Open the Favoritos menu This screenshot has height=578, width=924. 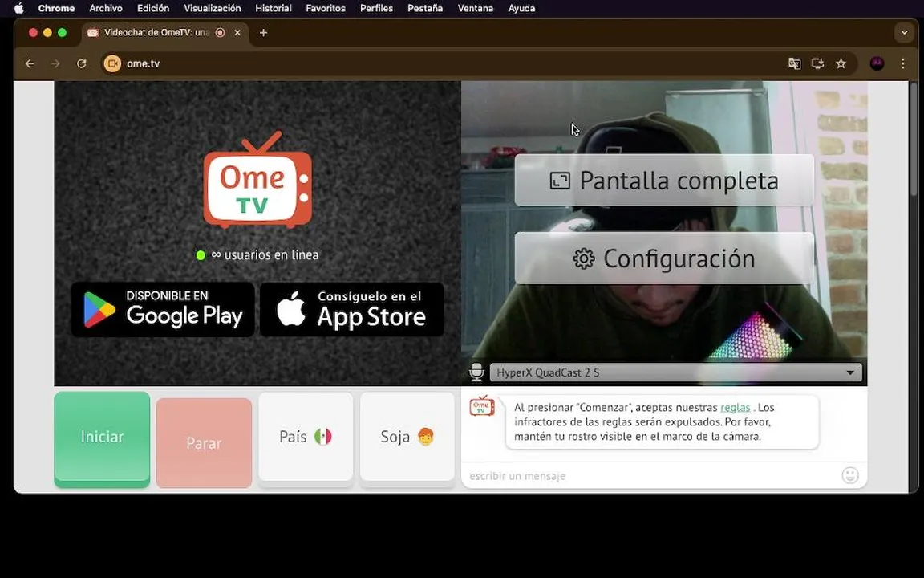click(x=326, y=8)
